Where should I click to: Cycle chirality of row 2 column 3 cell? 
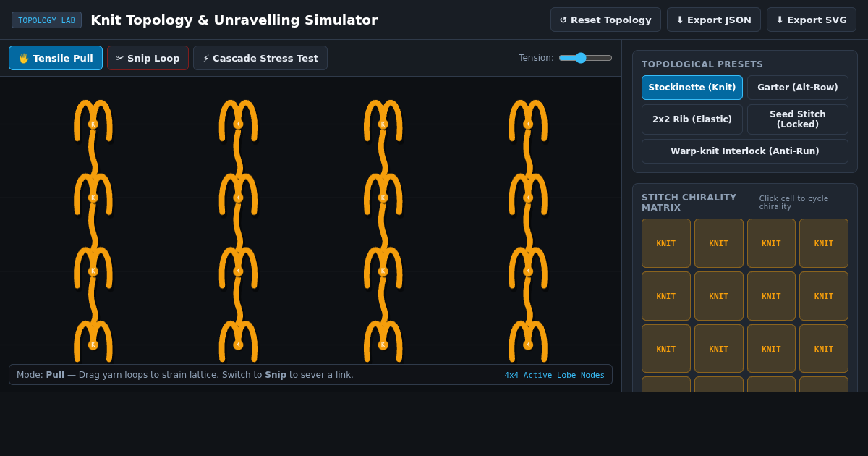point(771,296)
